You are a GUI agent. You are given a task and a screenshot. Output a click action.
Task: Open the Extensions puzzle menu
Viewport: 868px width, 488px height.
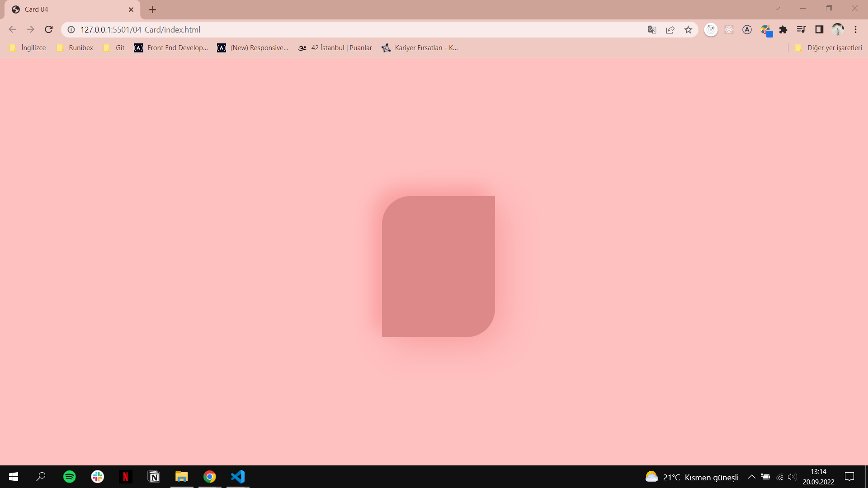(x=783, y=29)
